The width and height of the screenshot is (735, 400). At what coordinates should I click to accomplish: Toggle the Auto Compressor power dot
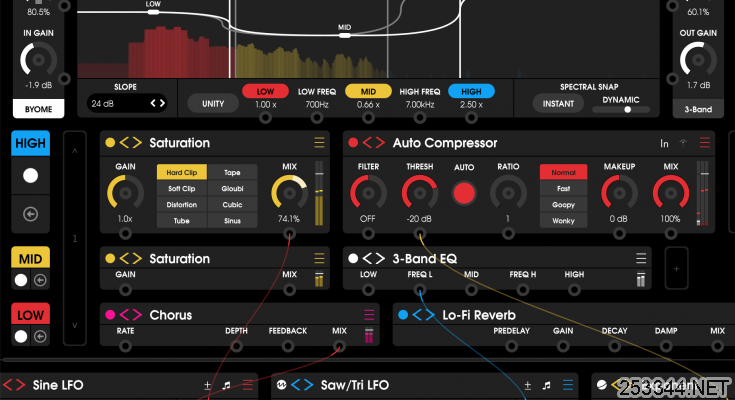(353, 143)
